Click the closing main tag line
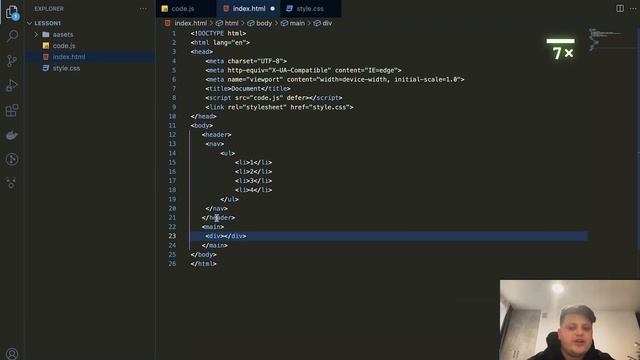Screen dimensions: 640x360 (x=215, y=245)
